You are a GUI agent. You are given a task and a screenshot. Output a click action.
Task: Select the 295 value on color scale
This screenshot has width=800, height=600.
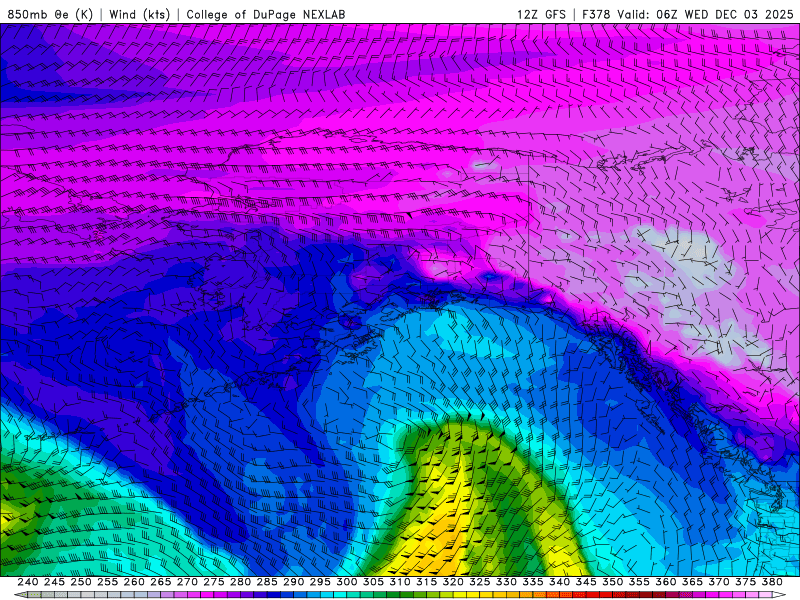pos(320,582)
